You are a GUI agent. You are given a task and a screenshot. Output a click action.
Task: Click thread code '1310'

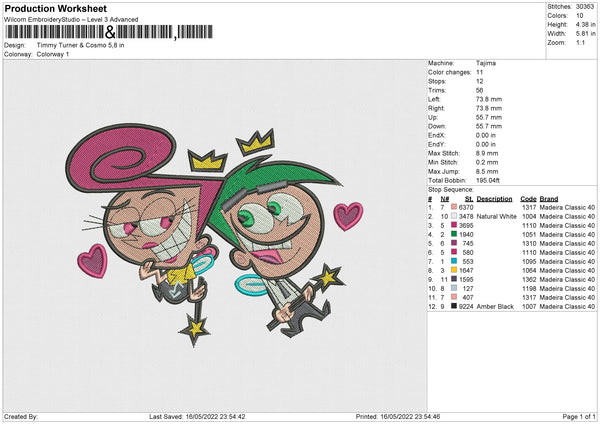(x=529, y=243)
